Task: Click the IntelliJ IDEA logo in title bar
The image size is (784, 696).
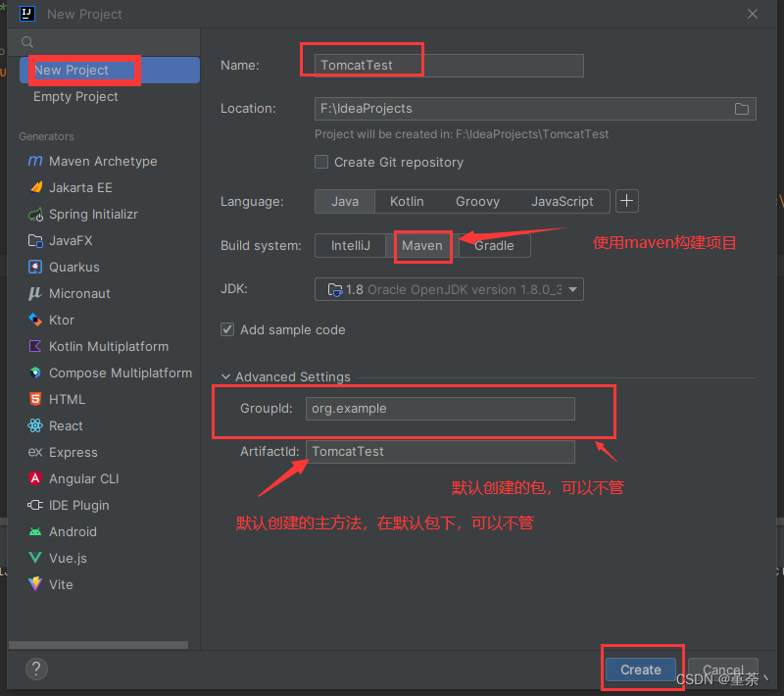Action: click(x=27, y=14)
